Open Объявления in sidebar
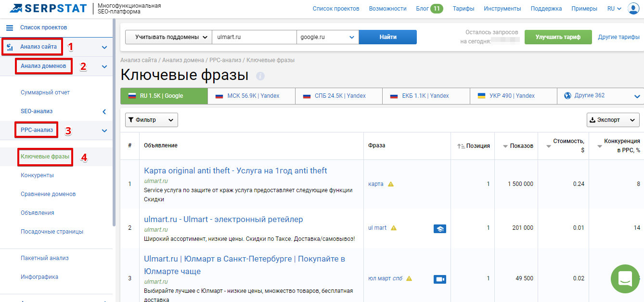 pos(38,213)
